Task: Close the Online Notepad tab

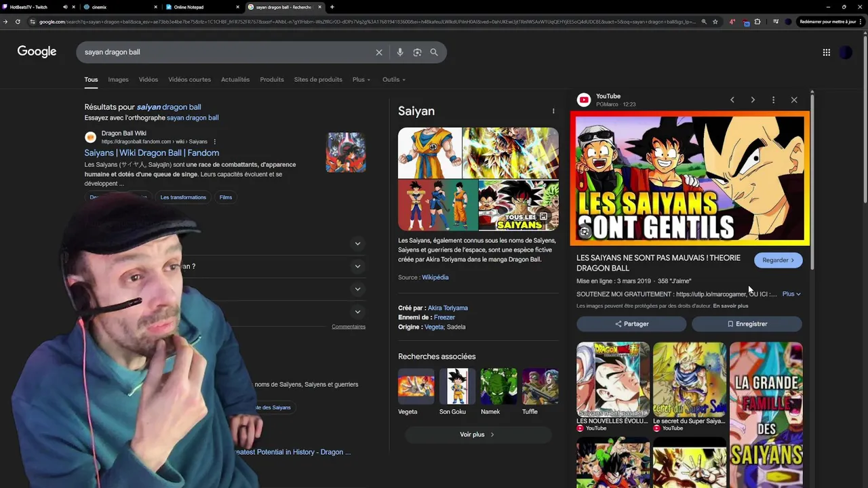Action: 237,7
